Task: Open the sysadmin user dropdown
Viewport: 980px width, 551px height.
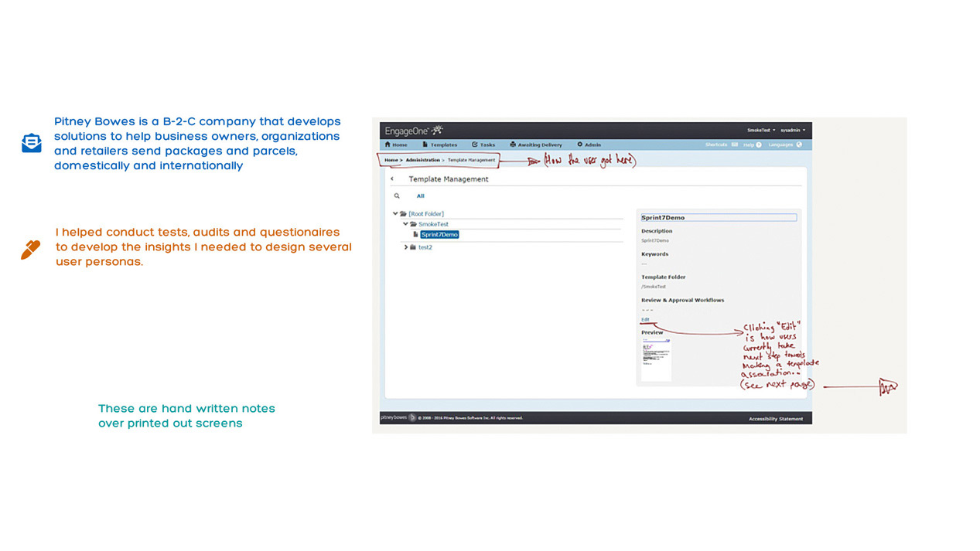Action: [793, 131]
